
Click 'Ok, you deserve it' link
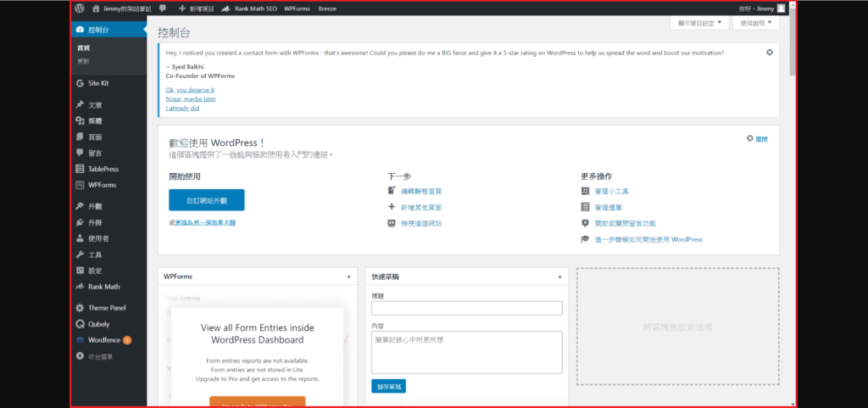click(190, 90)
